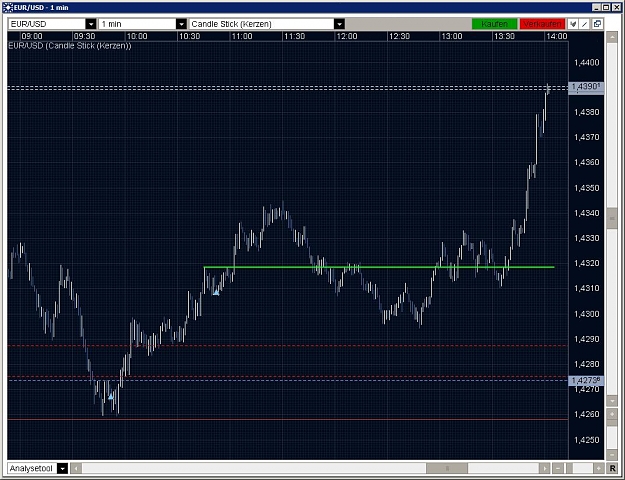Click the vertical scrollbar down arrow

tap(612, 400)
